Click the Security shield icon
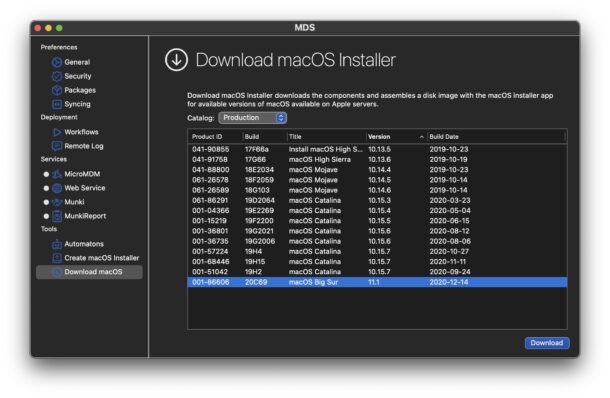The height and width of the screenshot is (398, 610). [x=57, y=76]
